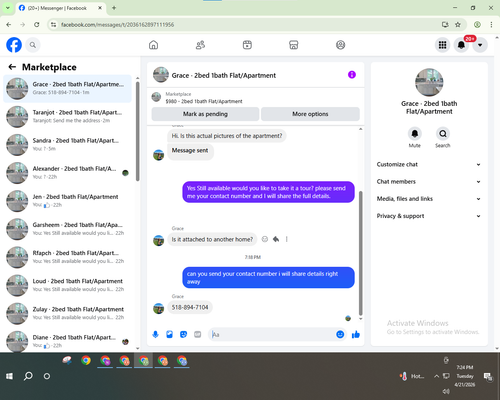This screenshot has height=400, width=500.
Task: Open Grace conversation in chat list
Action: tap(67, 89)
